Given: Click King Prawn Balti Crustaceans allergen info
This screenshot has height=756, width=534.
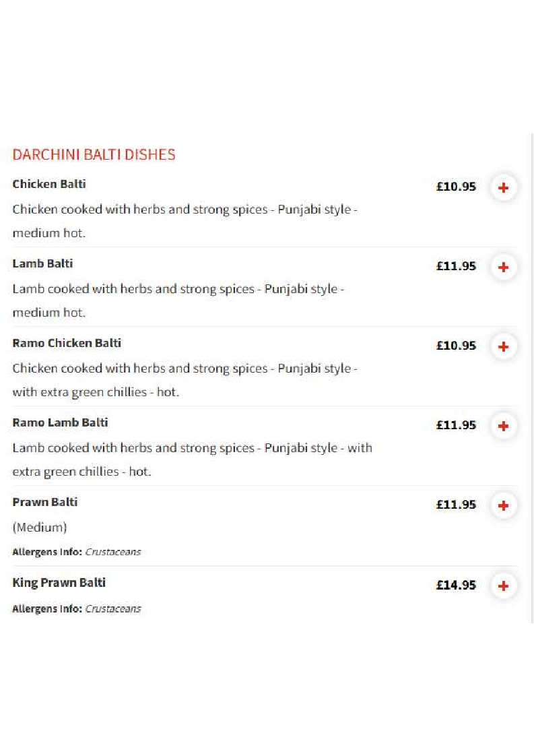Looking at the screenshot, I should click(x=77, y=609).
